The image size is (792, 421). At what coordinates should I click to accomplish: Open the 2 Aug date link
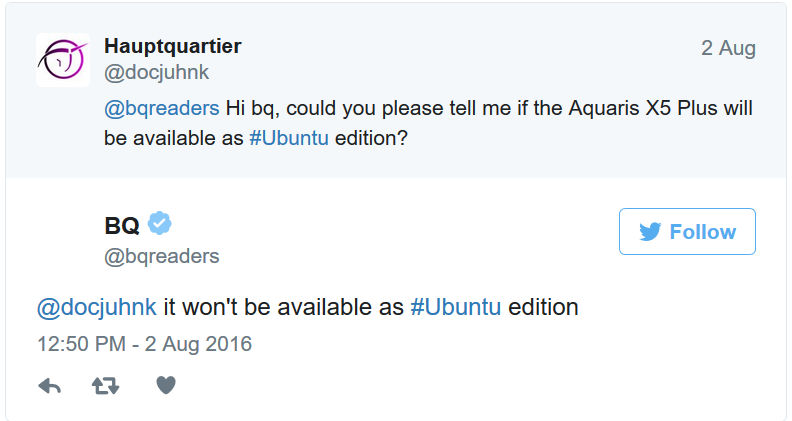728,48
